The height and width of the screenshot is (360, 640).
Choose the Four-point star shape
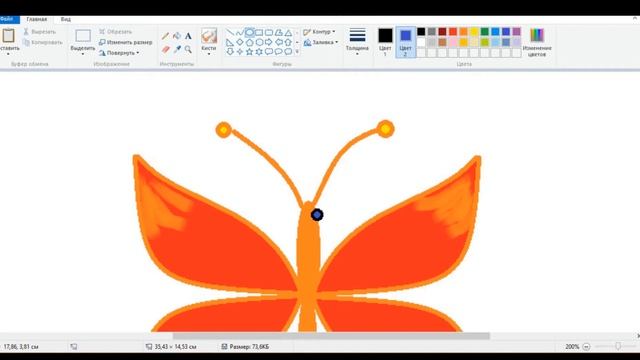click(x=240, y=51)
